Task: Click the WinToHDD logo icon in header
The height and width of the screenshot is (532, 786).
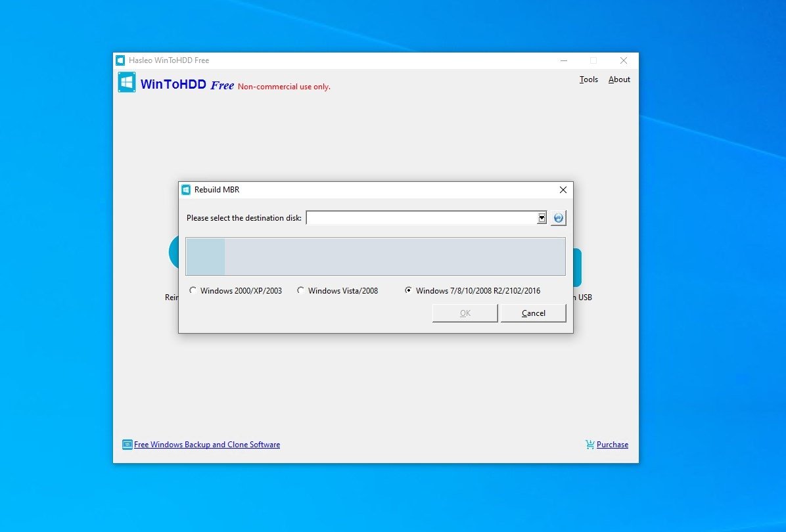Action: click(x=127, y=82)
